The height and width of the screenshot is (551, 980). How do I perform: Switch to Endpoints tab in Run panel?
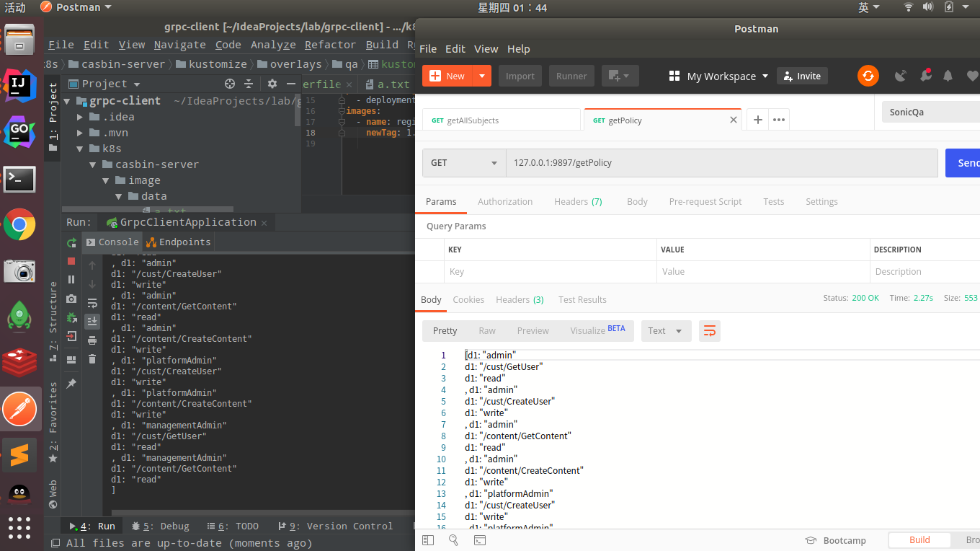(x=179, y=242)
